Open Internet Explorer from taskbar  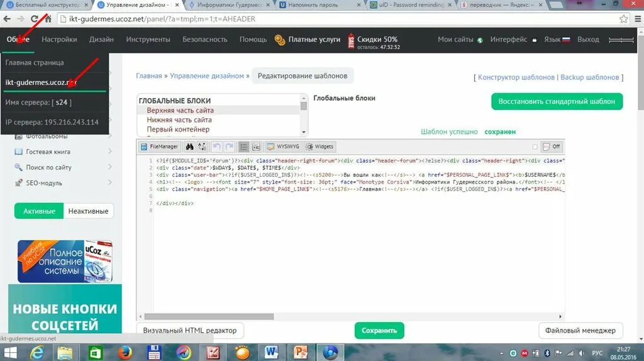(x=37, y=352)
